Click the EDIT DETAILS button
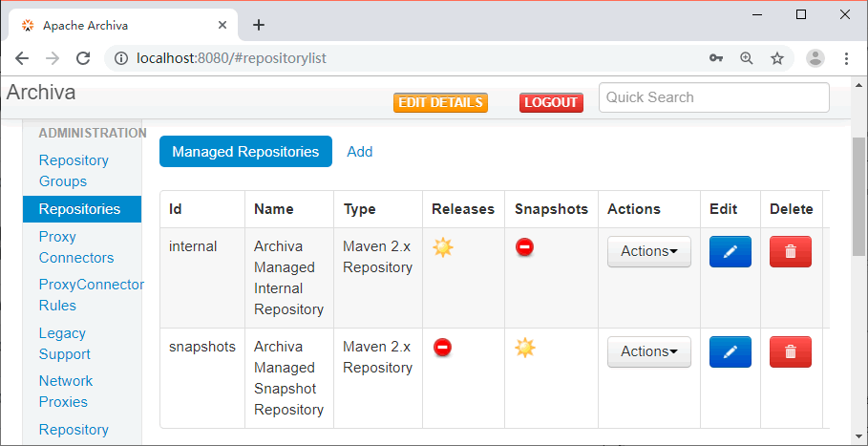 tap(440, 102)
